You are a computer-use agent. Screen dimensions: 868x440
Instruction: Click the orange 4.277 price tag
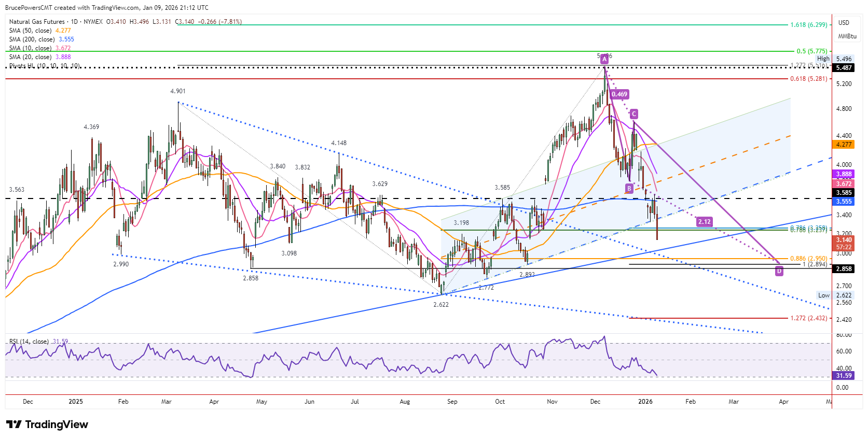pos(844,145)
